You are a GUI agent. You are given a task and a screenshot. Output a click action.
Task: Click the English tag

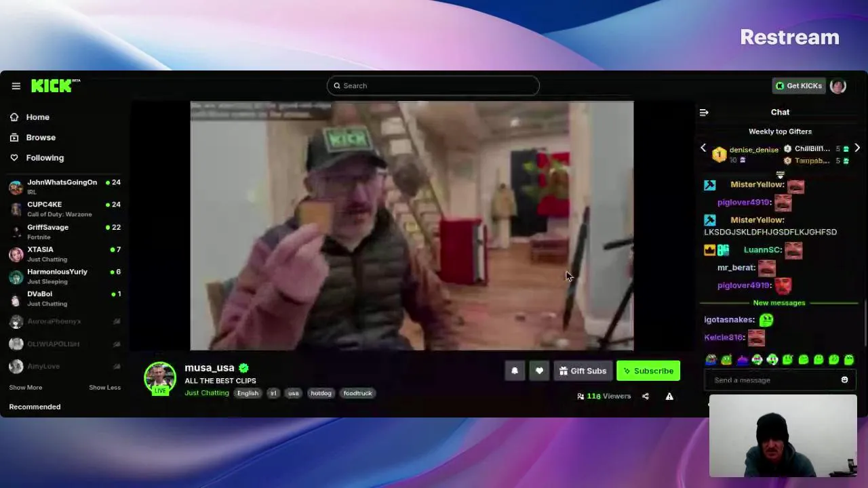coord(248,393)
